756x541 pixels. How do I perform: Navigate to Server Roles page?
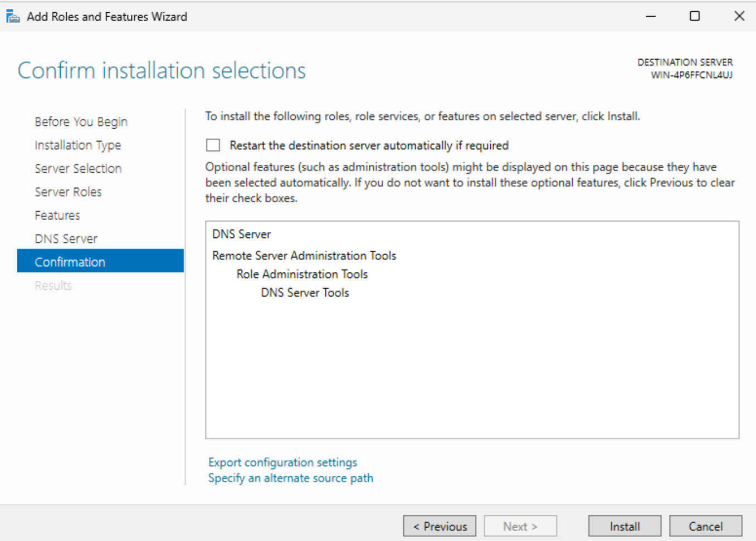68,192
